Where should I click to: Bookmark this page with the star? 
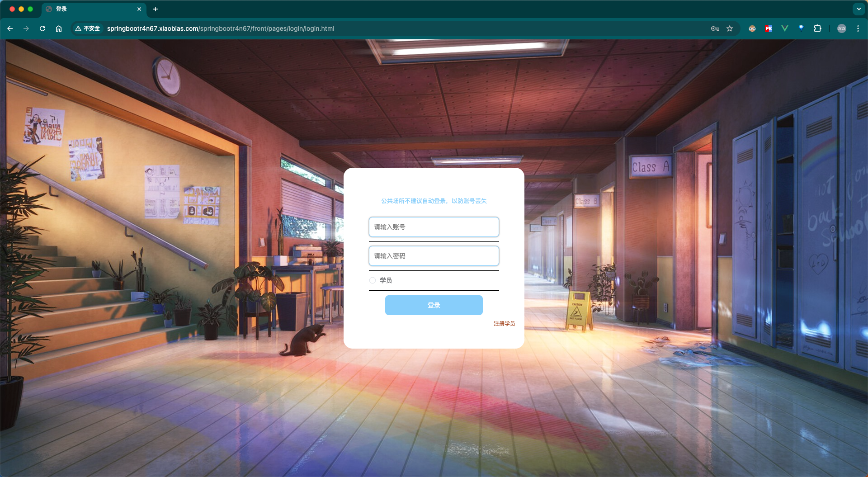[730, 28]
